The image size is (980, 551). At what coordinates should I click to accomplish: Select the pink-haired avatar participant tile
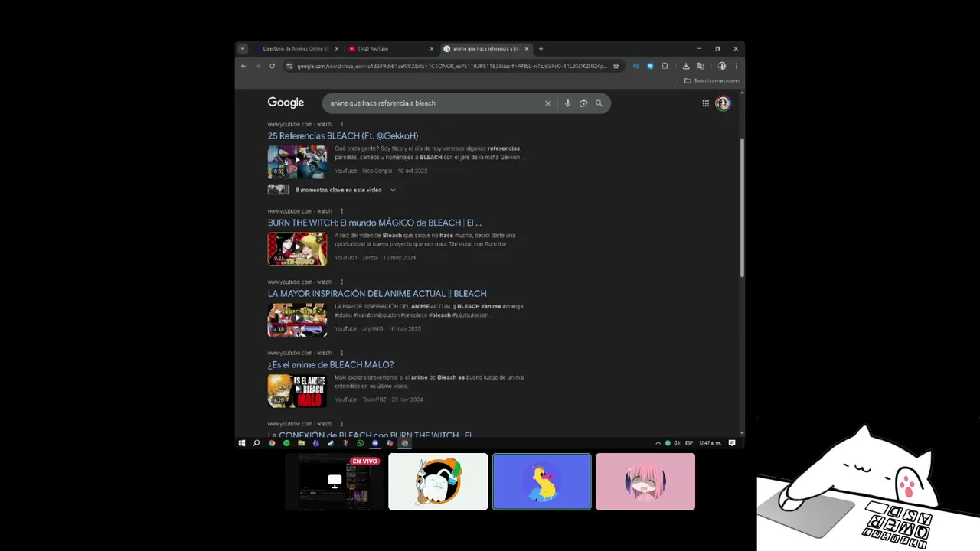[645, 481]
